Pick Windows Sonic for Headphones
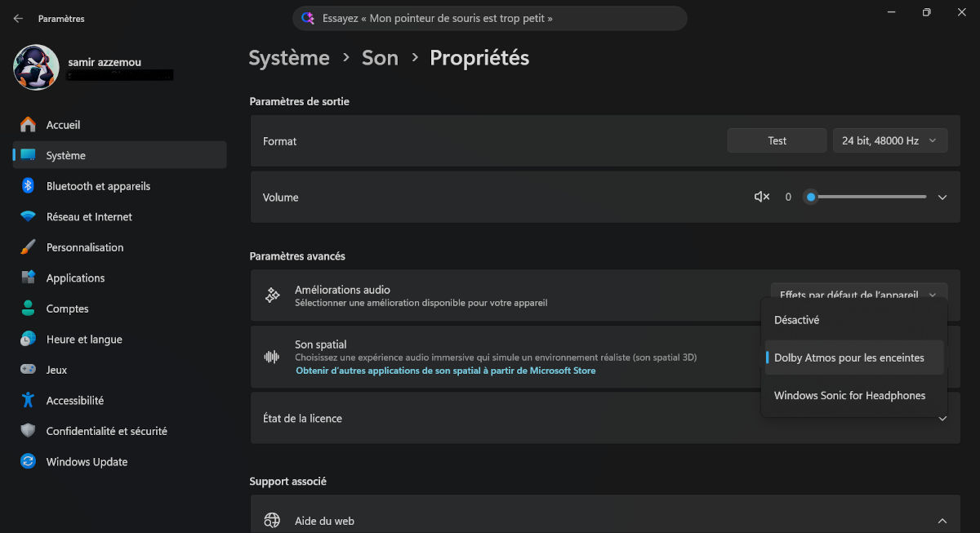 click(x=854, y=395)
